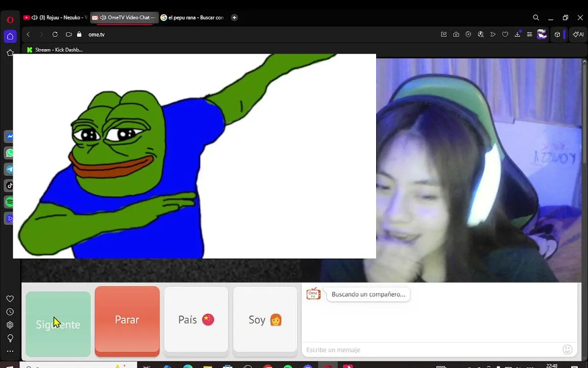This screenshot has width=588, height=368.
Task: Take a snapshot with the camera icon
Action: coord(456,34)
